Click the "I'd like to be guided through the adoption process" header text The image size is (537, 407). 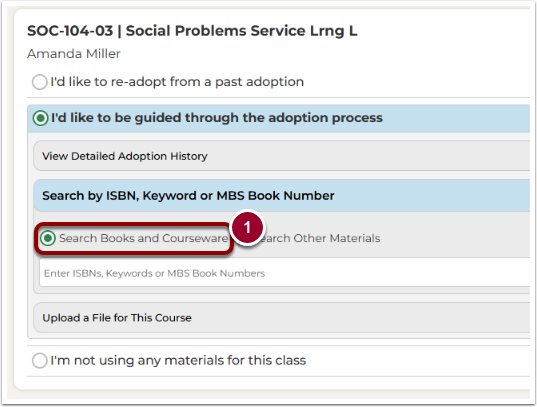[x=217, y=118]
